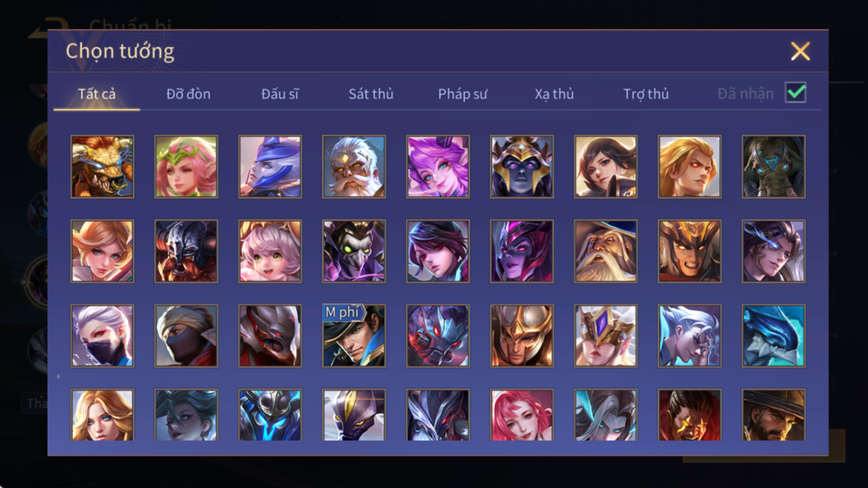Screen dimensions: 868x488
Task: Open the 'Đấu sĩ' tab
Action: [280, 94]
